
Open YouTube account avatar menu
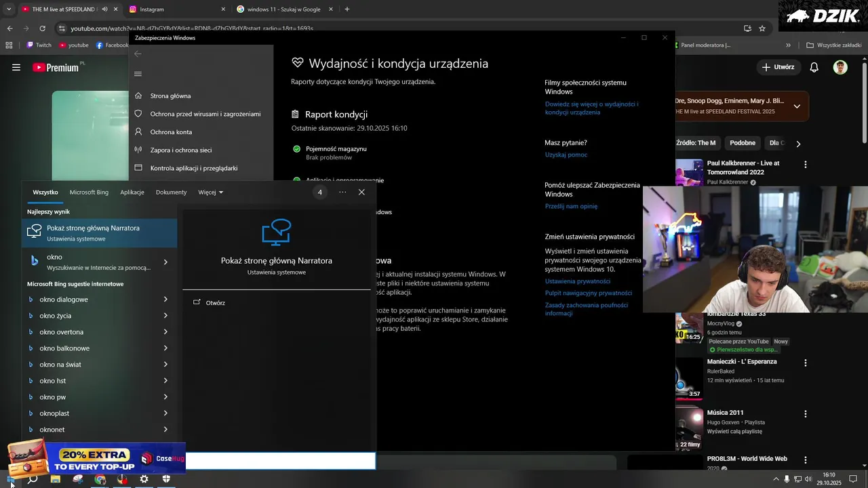point(840,67)
